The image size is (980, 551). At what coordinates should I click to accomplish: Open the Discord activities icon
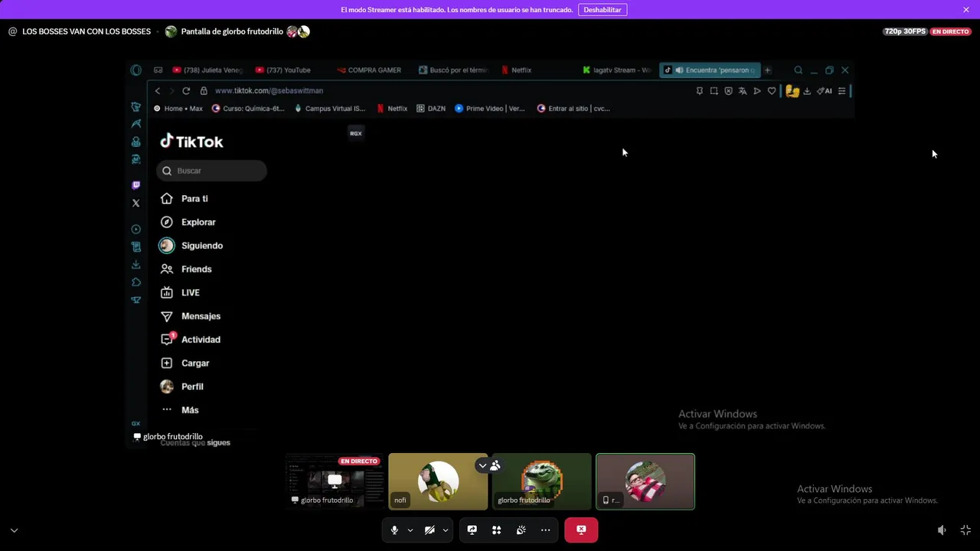(x=497, y=530)
